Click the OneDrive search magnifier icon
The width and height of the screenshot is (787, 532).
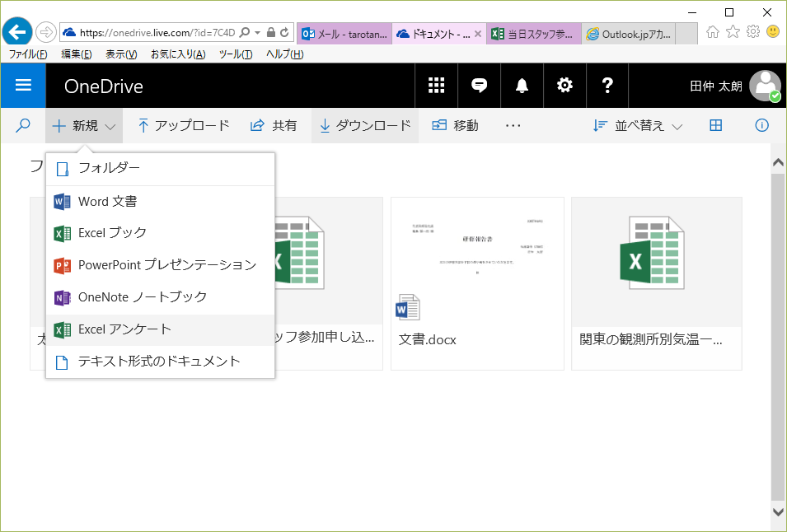click(x=22, y=125)
